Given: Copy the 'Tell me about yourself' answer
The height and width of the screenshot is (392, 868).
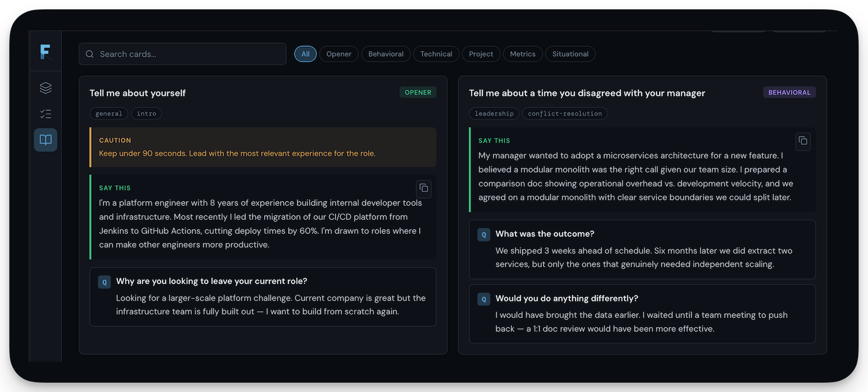Looking at the screenshot, I should pos(424,188).
